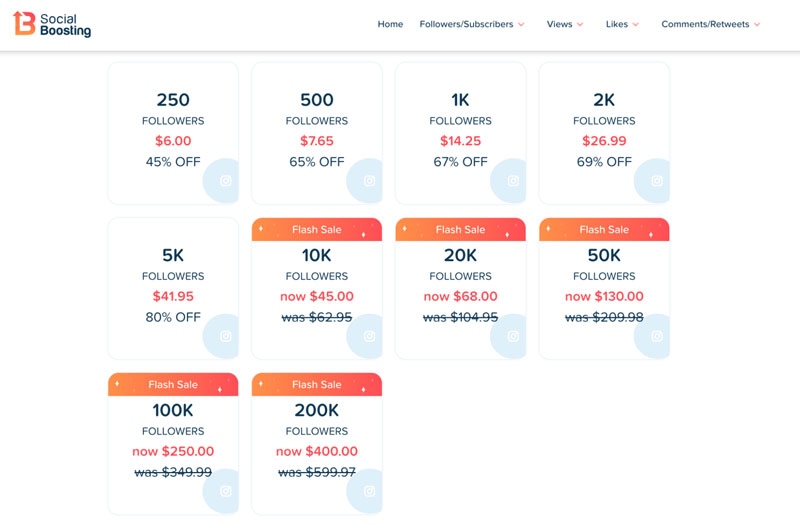The image size is (800, 529).
Task: Open the Likes dropdown chevron
Action: point(636,25)
